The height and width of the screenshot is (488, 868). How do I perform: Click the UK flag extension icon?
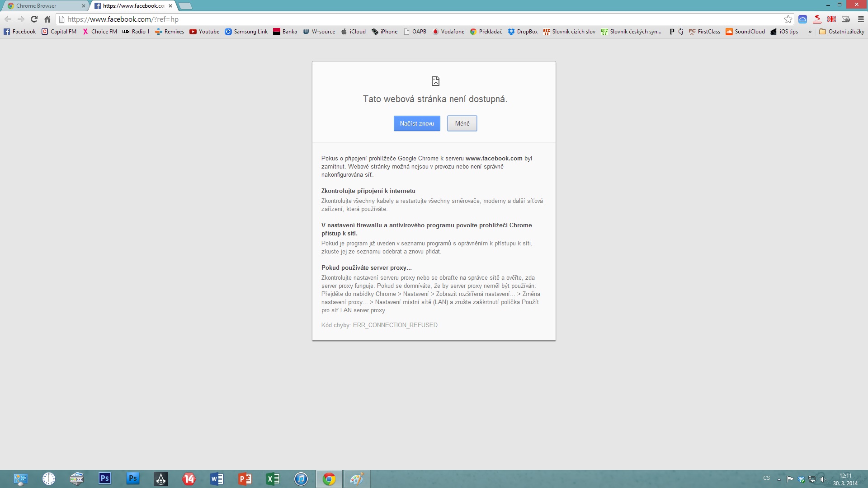[x=831, y=19]
